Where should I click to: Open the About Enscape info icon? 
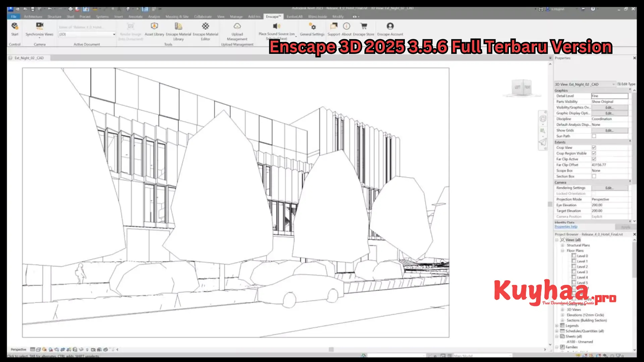pos(346,26)
